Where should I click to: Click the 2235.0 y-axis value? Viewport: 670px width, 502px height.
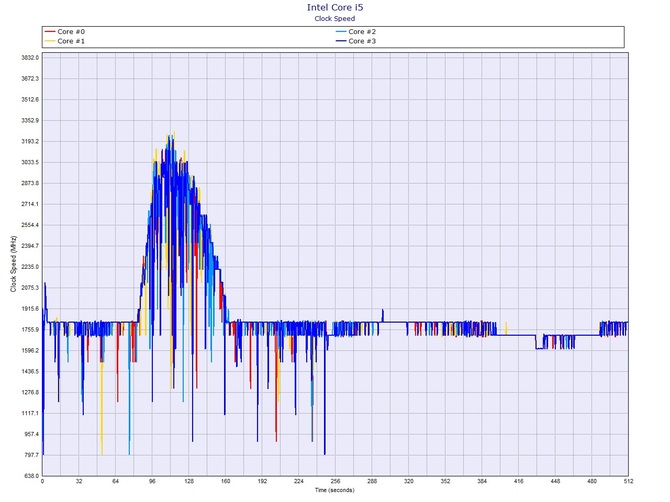(30, 267)
